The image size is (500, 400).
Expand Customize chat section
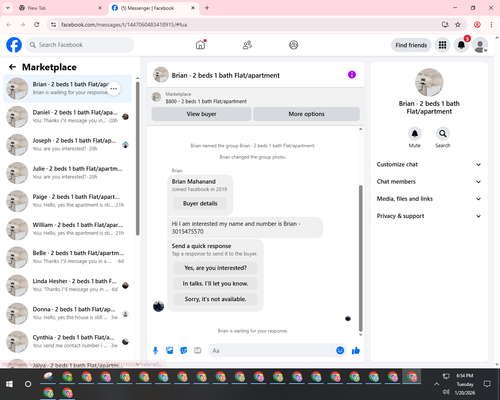coord(429,164)
